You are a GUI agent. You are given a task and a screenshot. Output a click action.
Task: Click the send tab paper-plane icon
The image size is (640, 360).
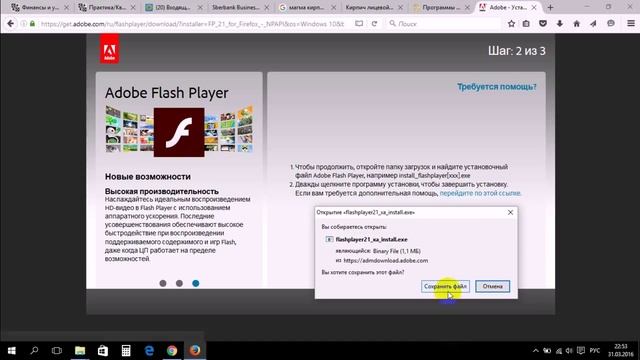(x=593, y=24)
